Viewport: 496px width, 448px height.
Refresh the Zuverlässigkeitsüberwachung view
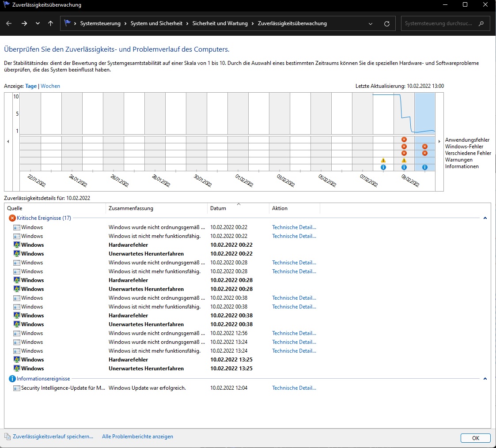click(x=386, y=24)
